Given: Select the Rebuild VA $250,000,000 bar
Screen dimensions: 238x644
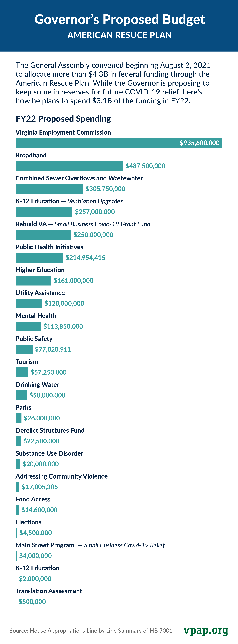Looking at the screenshot, I should click(43, 235).
